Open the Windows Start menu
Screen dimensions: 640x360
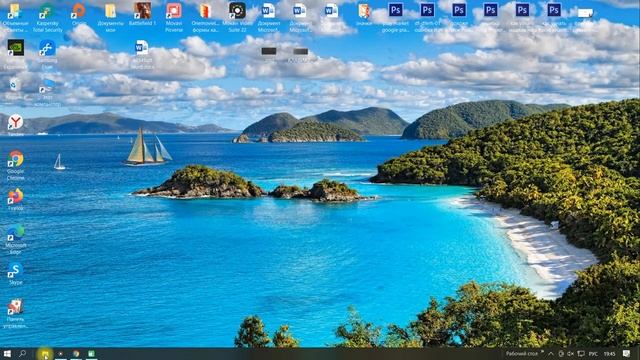coord(7,353)
